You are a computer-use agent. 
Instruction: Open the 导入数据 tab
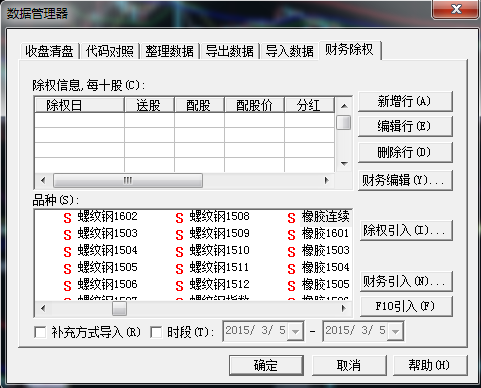[289, 51]
